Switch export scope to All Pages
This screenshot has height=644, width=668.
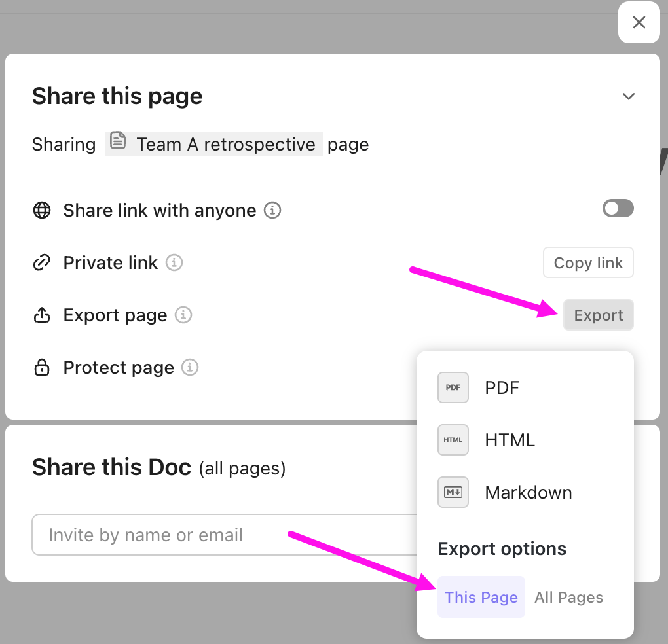[568, 597]
